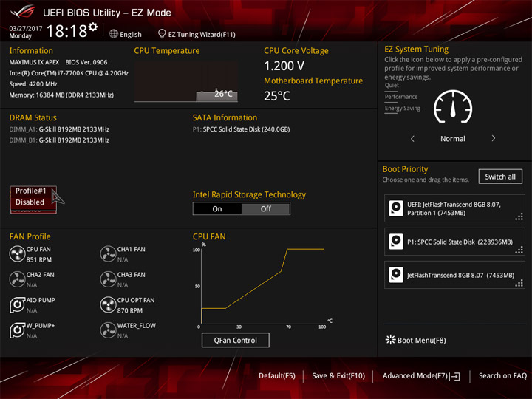The image size is (532, 399).
Task: Click the Boot Menu snowflake icon
Action: tap(391, 340)
